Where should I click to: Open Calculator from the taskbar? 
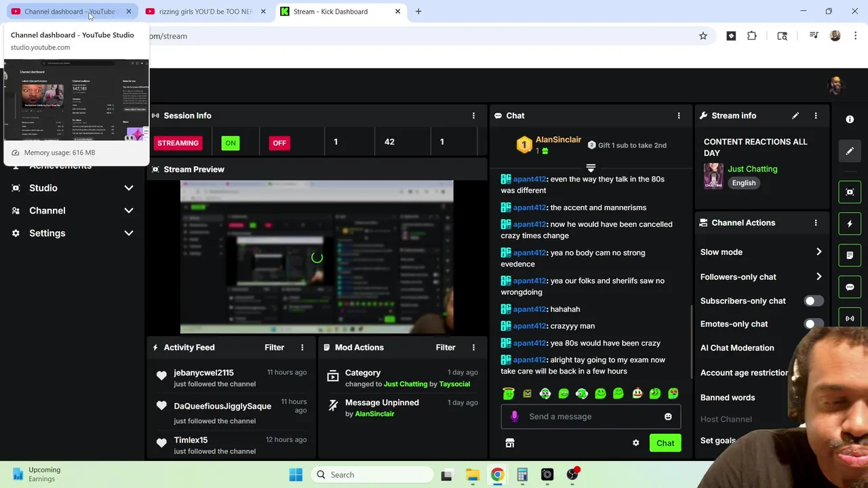coord(522,475)
